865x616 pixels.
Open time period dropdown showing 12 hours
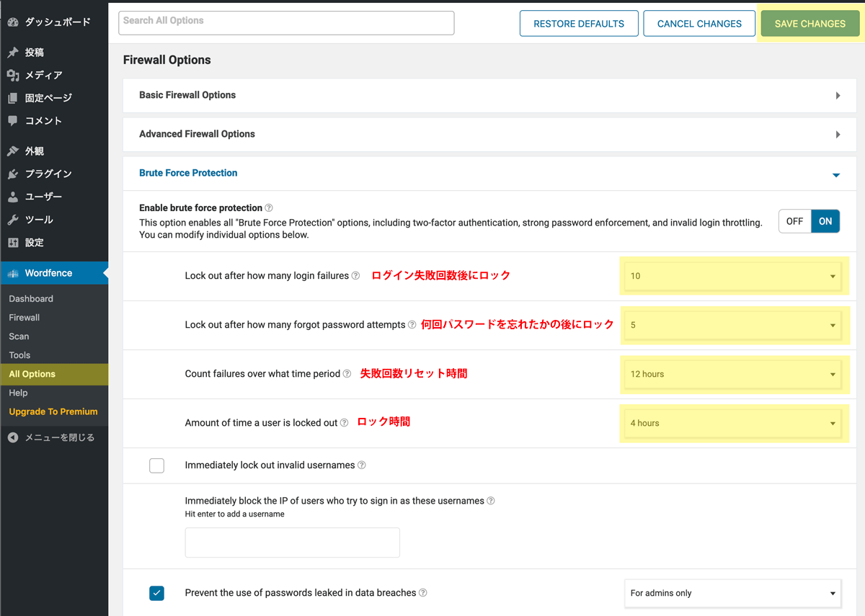[733, 374]
